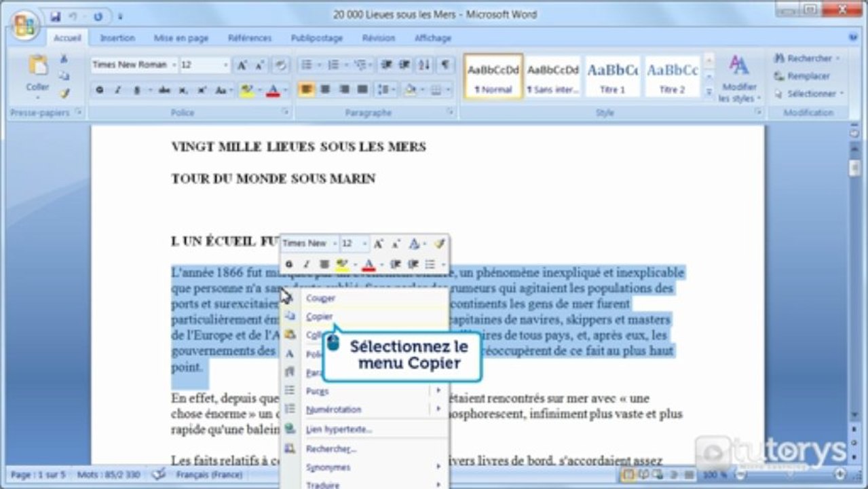Click the mini toolbar center align icon
This screenshot has width=868, height=489.
[324, 264]
